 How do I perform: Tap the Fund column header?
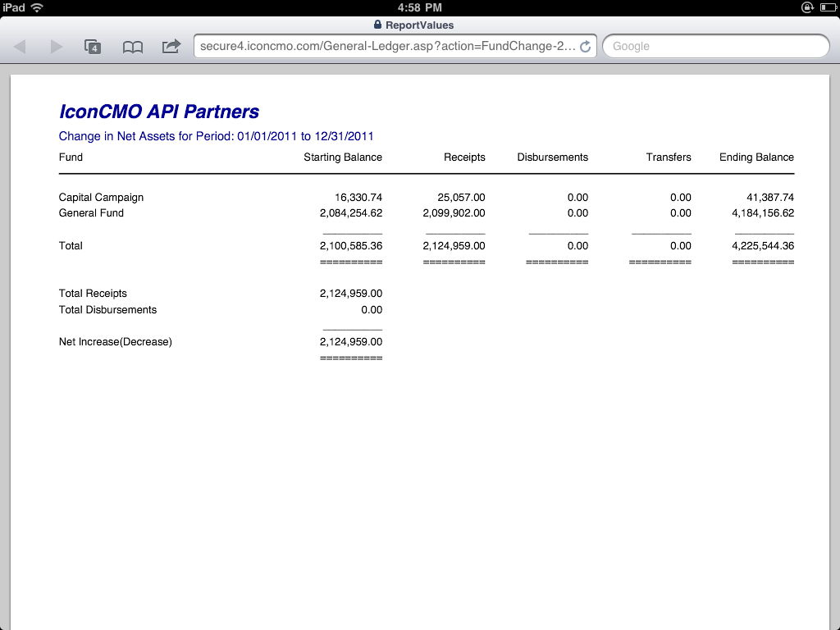[x=71, y=157]
